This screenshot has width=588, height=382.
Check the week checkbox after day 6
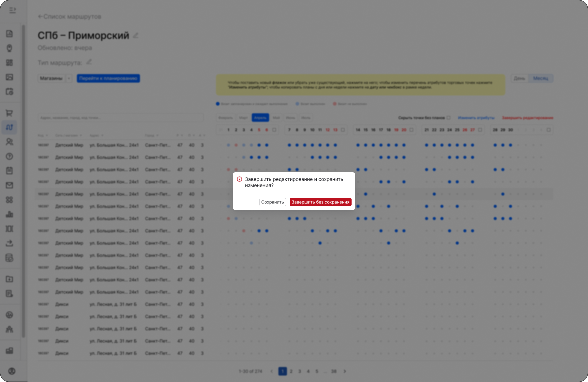[x=274, y=130]
